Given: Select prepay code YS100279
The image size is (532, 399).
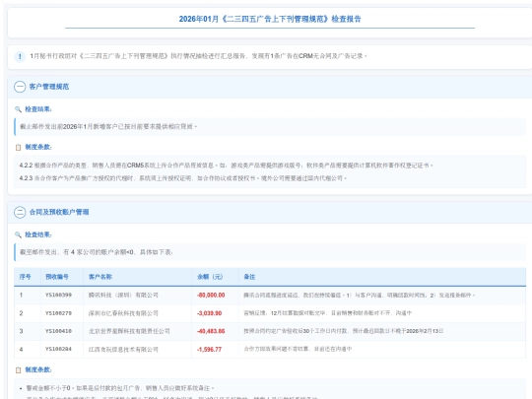Looking at the screenshot, I should 58,313.
